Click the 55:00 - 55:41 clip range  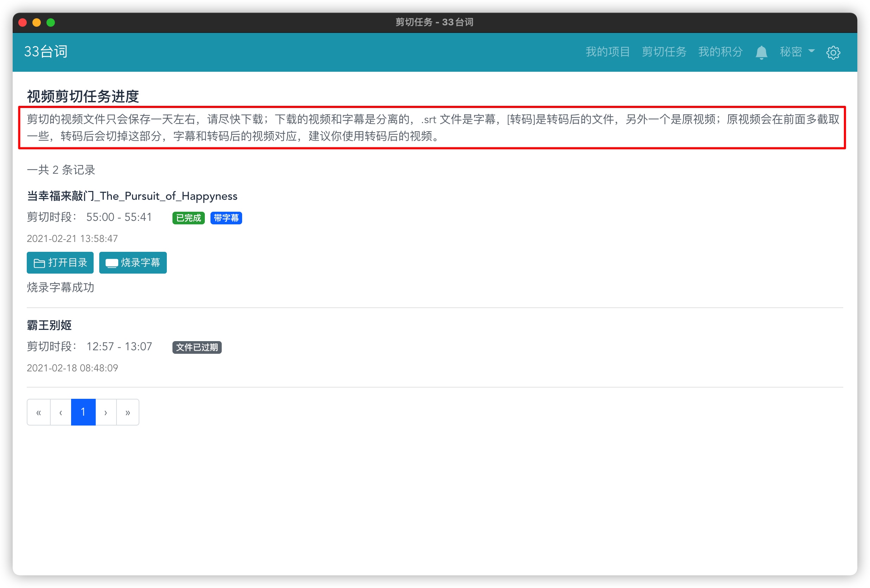(x=119, y=217)
